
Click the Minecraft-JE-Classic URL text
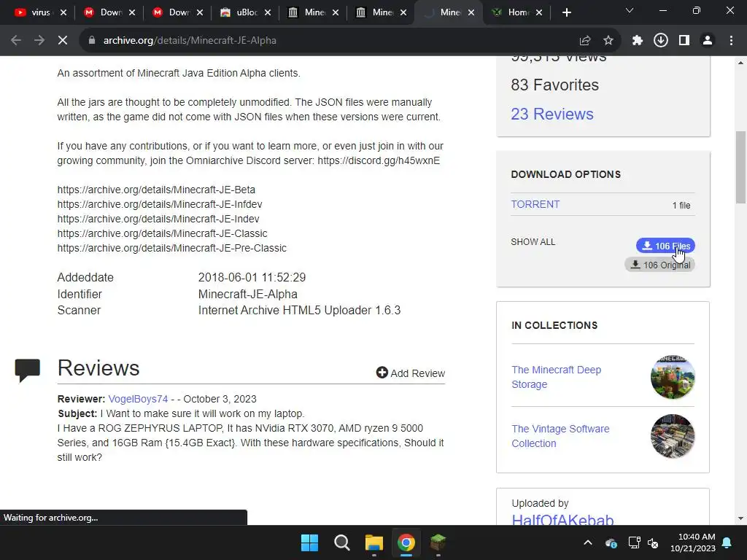pyautogui.click(x=162, y=234)
